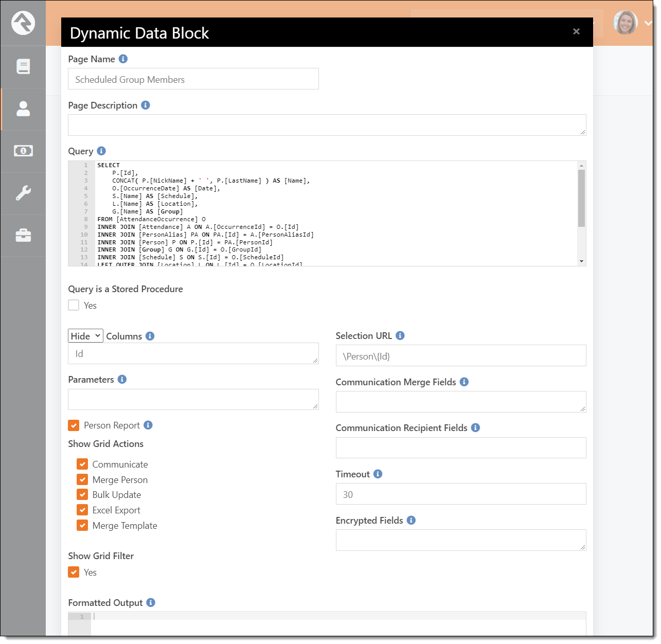Click the query editor scrollbar thumb

coord(581,198)
